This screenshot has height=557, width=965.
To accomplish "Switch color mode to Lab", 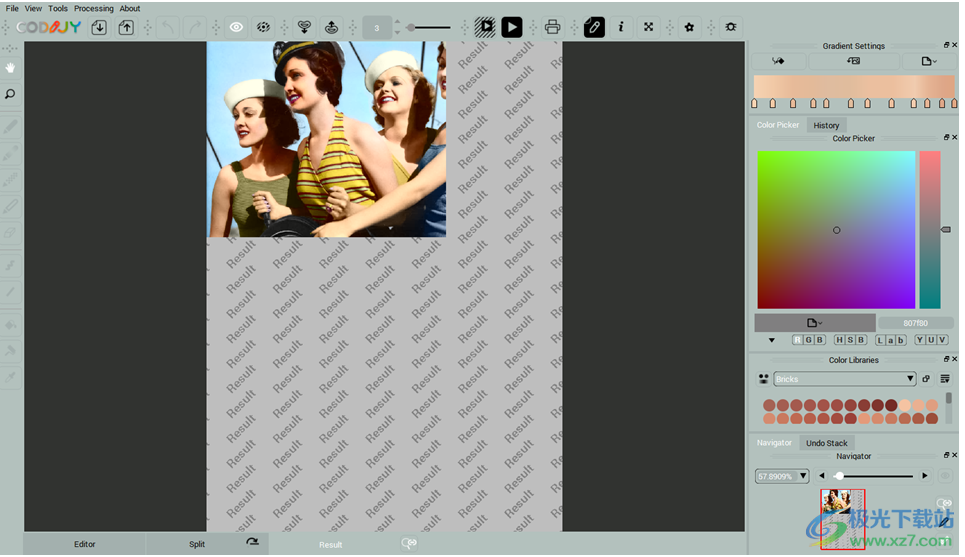I will [x=891, y=340].
